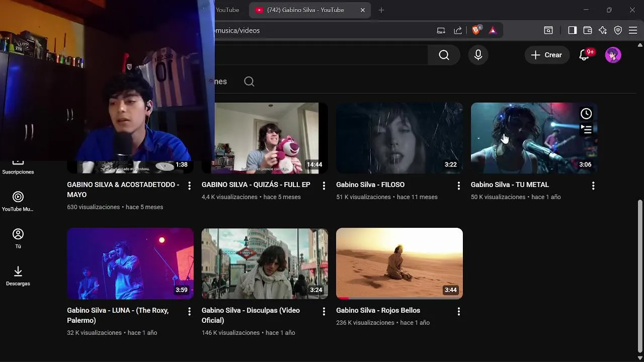The width and height of the screenshot is (644, 362).
Task: Click the YouTube search input field
Action: coord(321,55)
